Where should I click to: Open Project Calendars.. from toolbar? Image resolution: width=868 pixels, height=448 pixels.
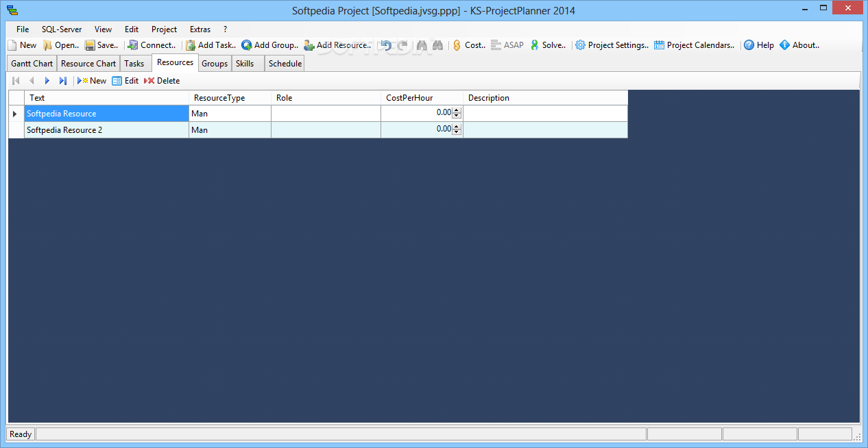coord(694,45)
